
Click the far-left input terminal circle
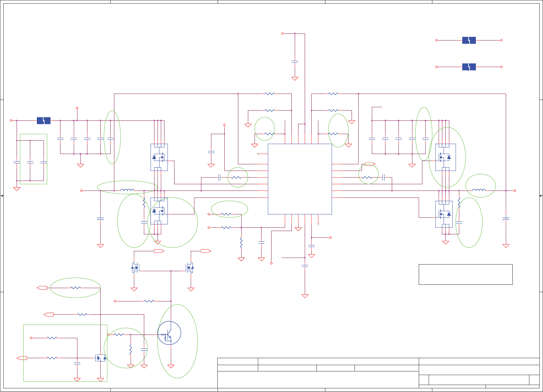(x=11, y=120)
